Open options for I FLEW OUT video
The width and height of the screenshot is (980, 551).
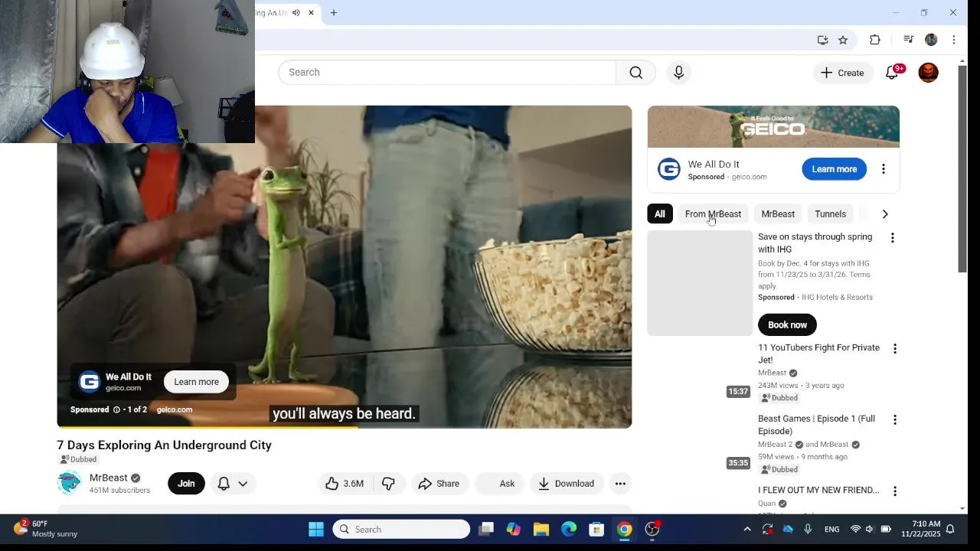click(x=894, y=491)
